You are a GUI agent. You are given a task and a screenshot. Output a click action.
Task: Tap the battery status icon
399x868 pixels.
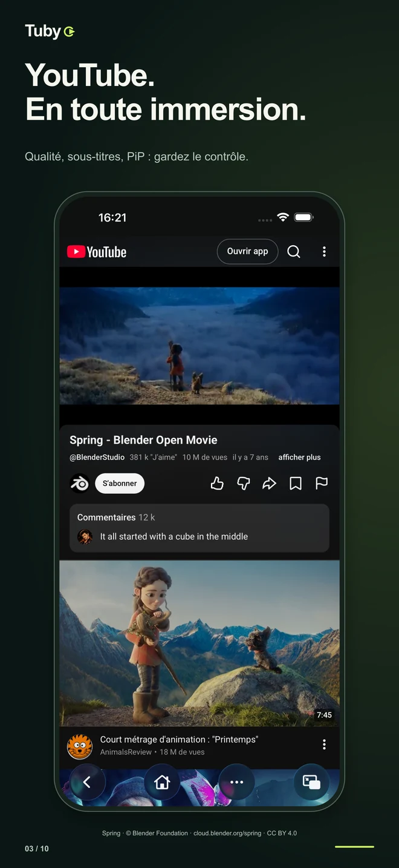click(303, 217)
